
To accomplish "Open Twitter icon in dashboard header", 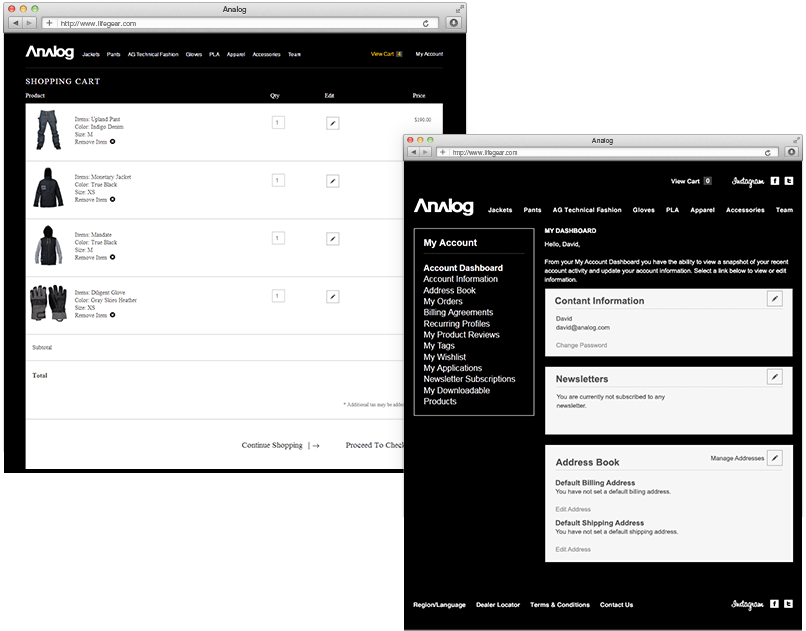I will (x=789, y=181).
